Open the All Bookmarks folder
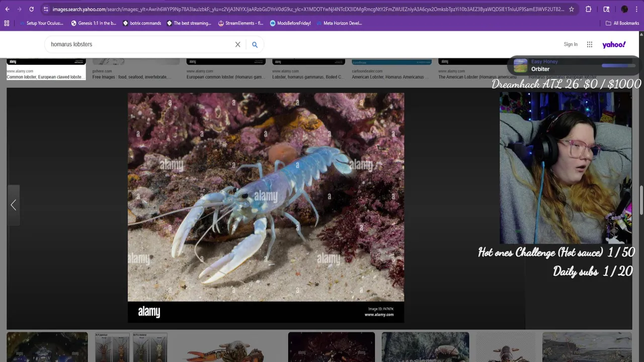This screenshot has height=362, width=644. (x=622, y=23)
